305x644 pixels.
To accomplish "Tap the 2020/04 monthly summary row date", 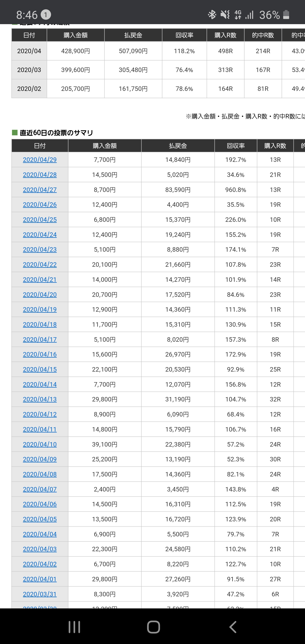I will click(29, 51).
